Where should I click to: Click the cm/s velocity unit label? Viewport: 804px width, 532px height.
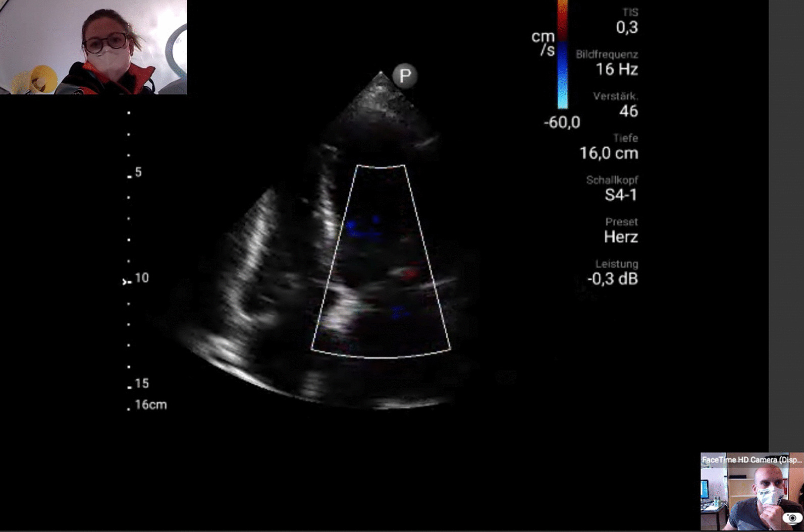click(544, 43)
